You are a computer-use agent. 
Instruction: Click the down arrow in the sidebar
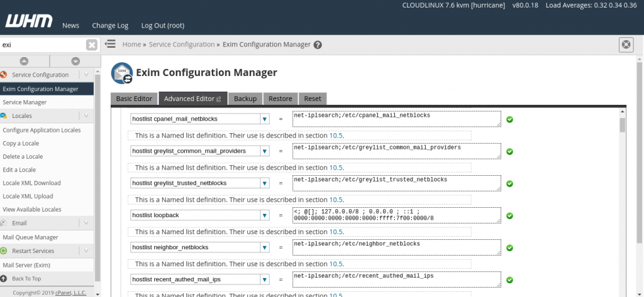(x=75, y=61)
